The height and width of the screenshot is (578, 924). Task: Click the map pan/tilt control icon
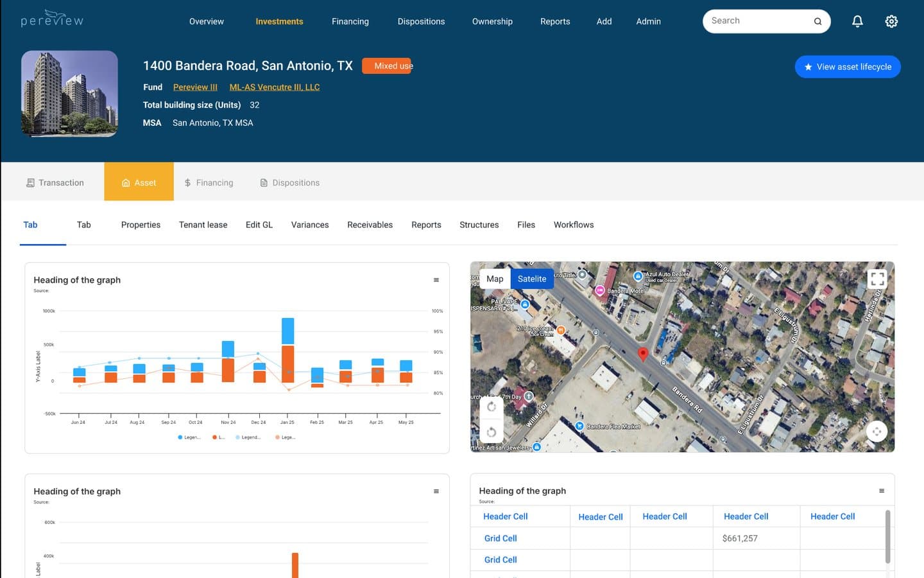click(877, 432)
